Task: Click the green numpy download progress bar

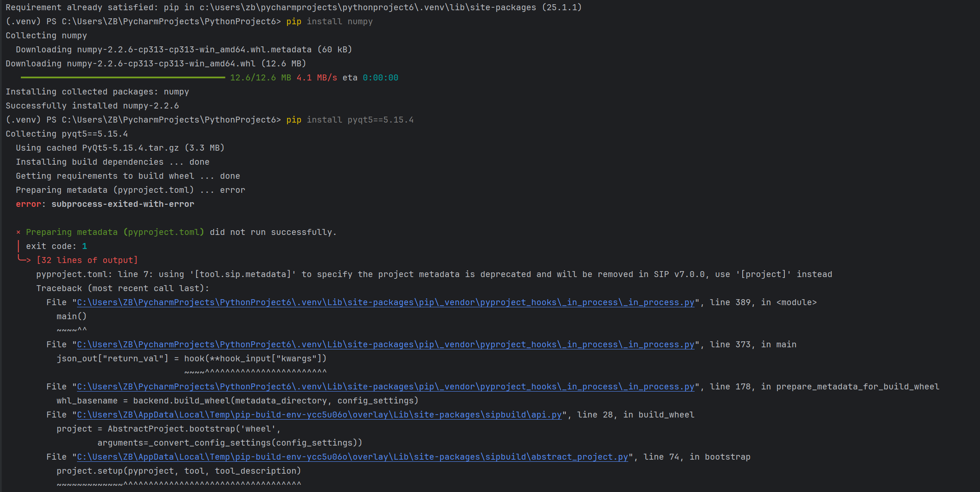Action: click(122, 77)
